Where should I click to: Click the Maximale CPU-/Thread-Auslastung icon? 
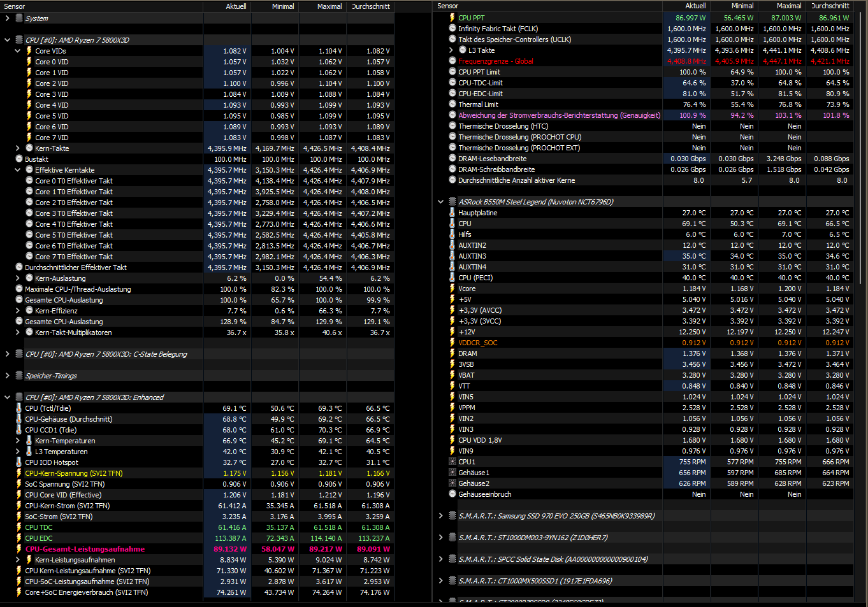(x=19, y=289)
